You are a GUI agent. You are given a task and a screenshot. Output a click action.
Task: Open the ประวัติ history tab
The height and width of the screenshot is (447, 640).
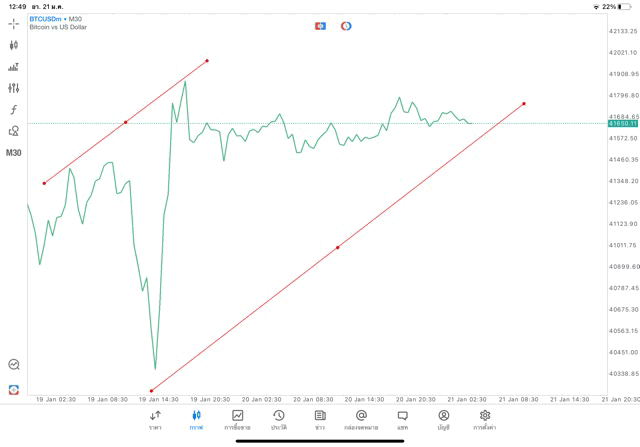(278, 419)
